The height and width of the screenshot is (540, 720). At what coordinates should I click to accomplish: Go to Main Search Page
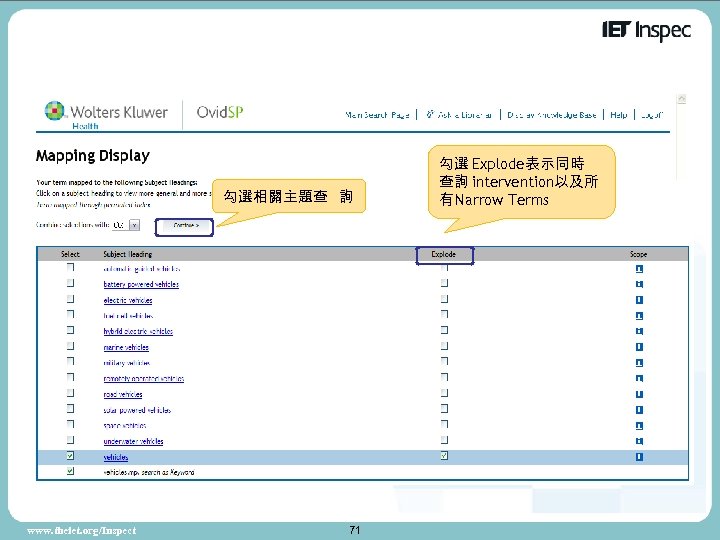[377, 115]
